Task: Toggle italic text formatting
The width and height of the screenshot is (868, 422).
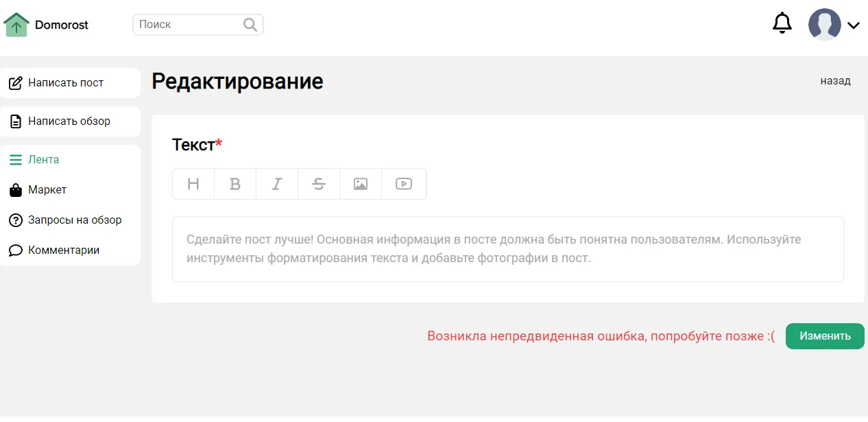Action: coord(277,184)
